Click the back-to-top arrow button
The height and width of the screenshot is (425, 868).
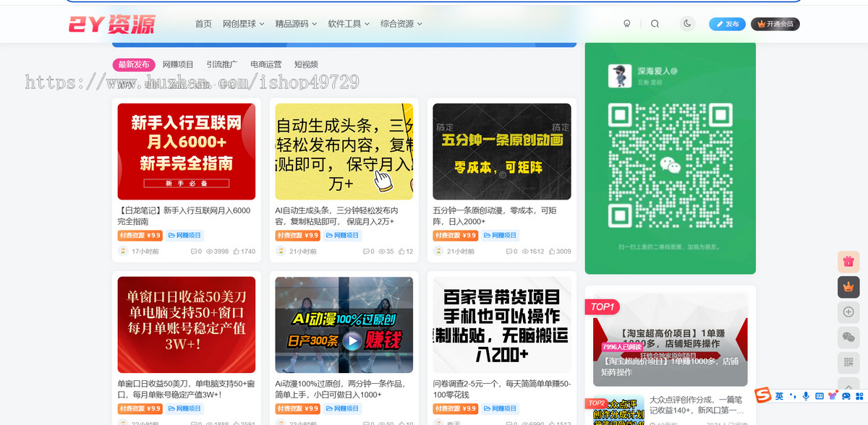848,384
